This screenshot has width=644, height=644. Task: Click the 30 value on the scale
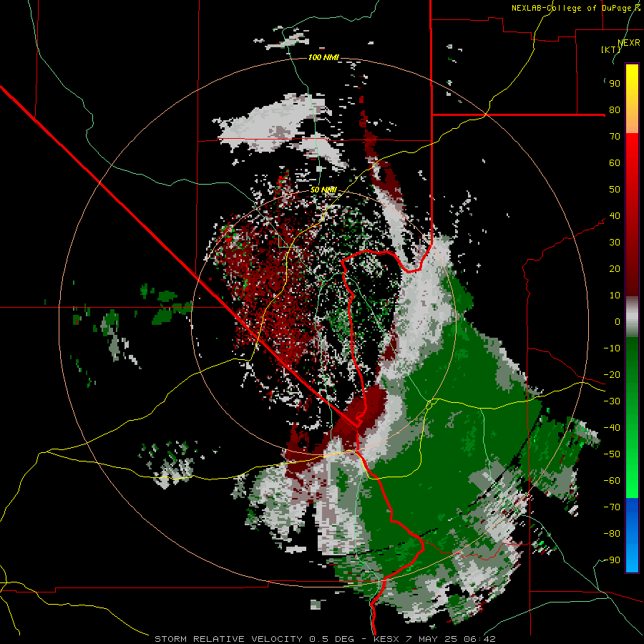point(615,243)
